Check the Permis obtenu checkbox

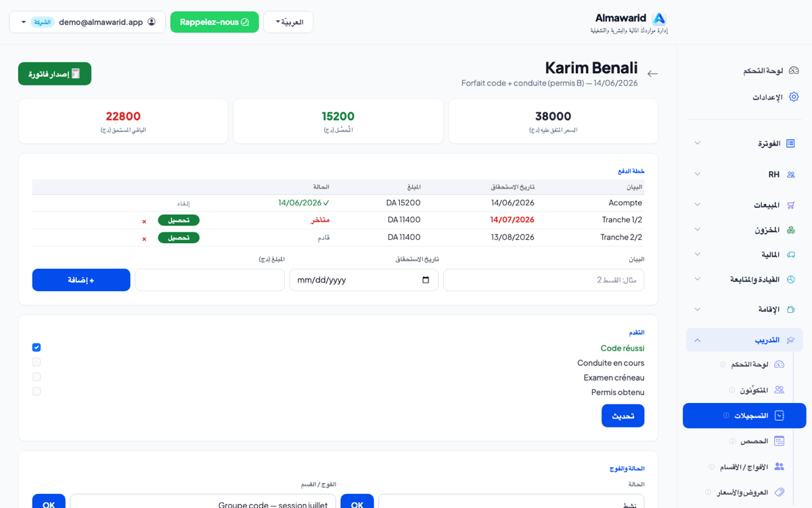37,391
